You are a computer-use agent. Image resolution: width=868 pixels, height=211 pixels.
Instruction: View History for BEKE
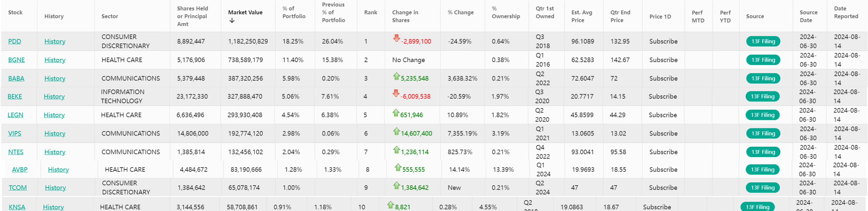coord(54,97)
